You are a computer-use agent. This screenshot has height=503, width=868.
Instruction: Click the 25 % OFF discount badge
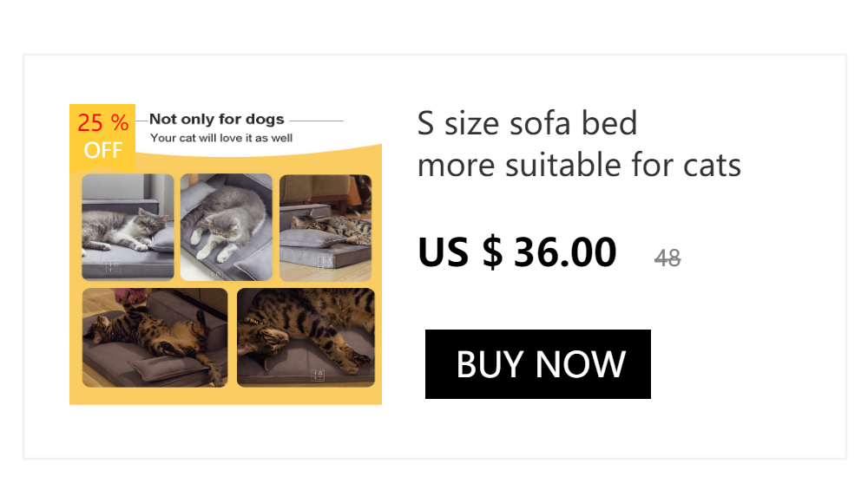102,136
